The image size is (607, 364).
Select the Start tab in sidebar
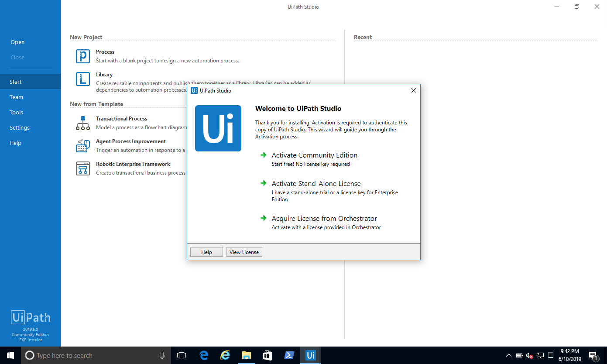(x=31, y=82)
